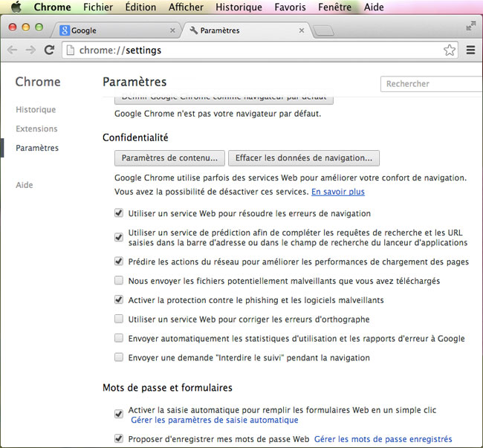Click the Mots de passe et formulaires heading
This screenshot has height=448, width=483.
(x=167, y=387)
